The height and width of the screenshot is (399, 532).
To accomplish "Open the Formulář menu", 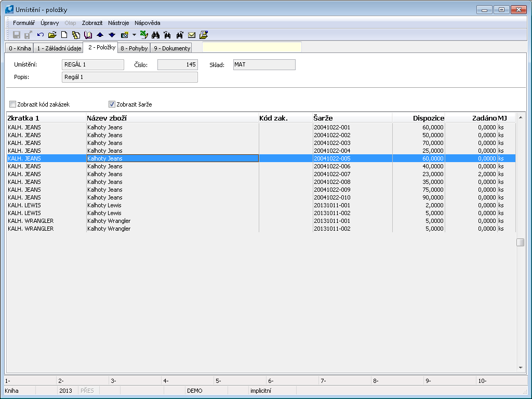I will click(24, 23).
